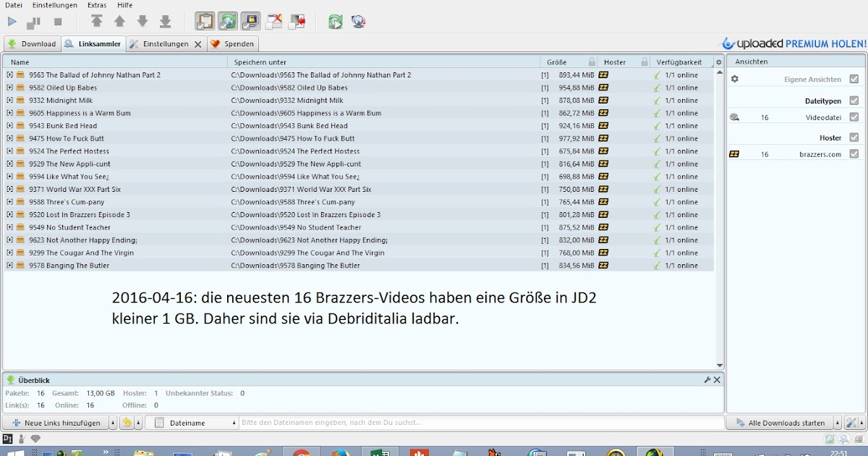The width and height of the screenshot is (868, 456).
Task: Open table column settings gear icon
Action: coord(718,62)
